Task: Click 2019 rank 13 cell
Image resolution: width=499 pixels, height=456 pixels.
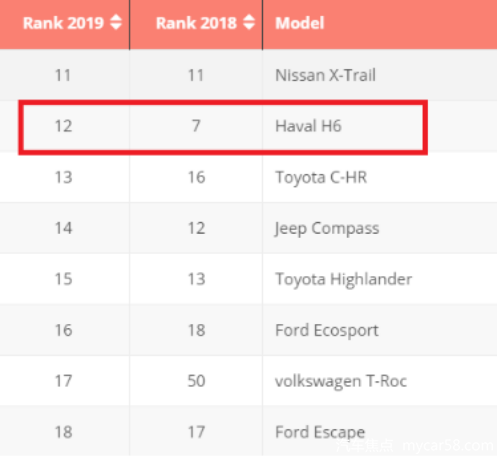Action: tap(63, 177)
